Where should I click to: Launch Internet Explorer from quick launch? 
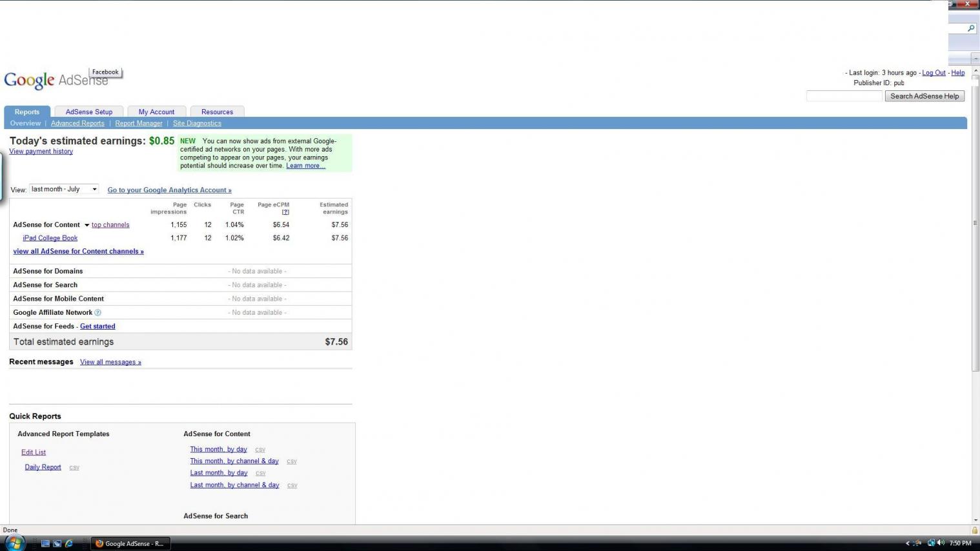(69, 543)
